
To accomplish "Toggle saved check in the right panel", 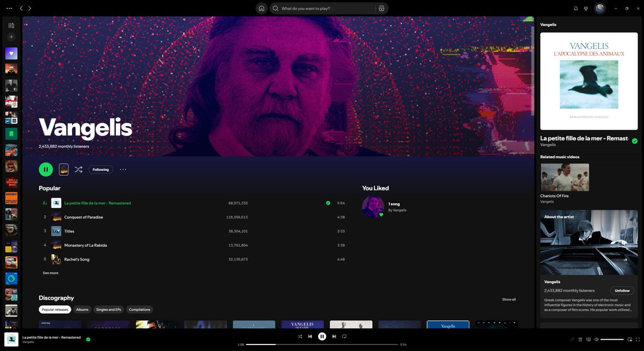I will point(634,141).
